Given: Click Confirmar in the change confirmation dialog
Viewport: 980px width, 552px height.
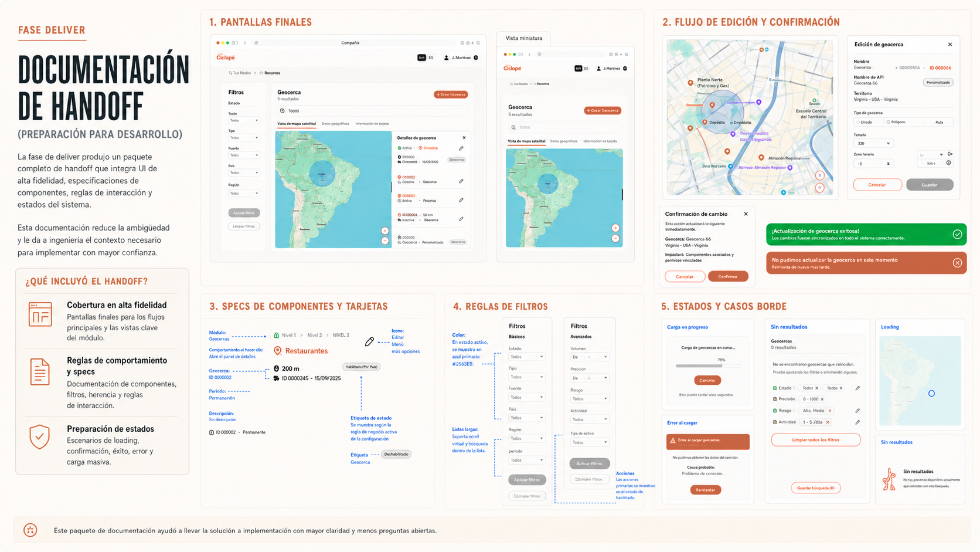Looking at the screenshot, I should [x=728, y=276].
